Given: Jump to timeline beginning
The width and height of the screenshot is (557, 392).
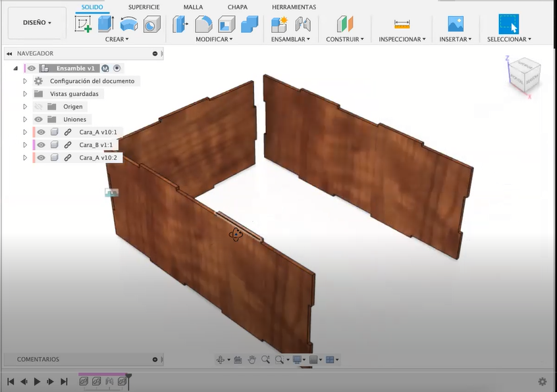Looking at the screenshot, I should coord(11,381).
